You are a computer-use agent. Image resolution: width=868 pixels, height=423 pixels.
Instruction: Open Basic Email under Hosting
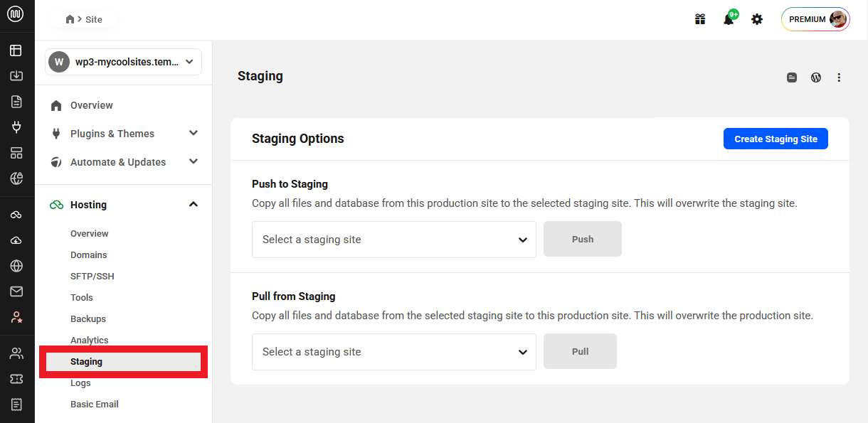tap(95, 405)
